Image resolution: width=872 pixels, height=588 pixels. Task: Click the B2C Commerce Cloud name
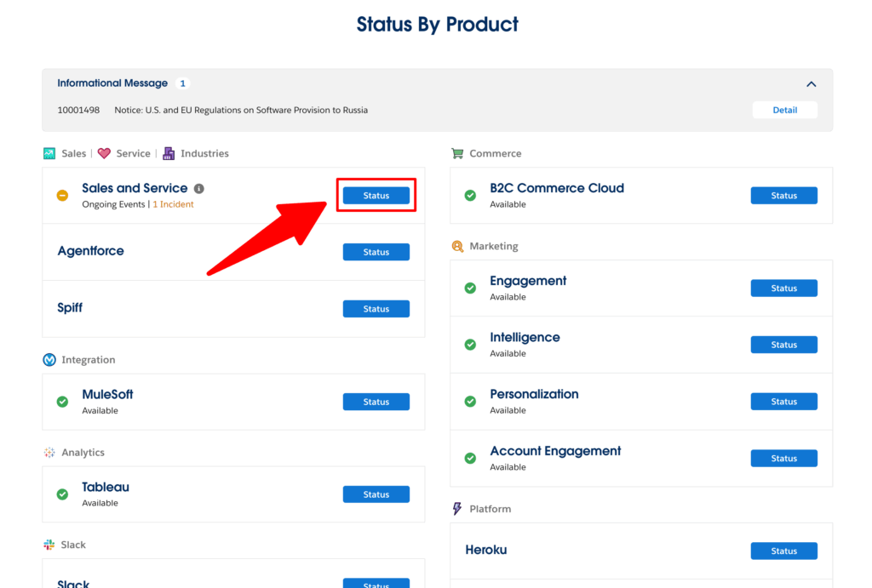[x=557, y=188]
